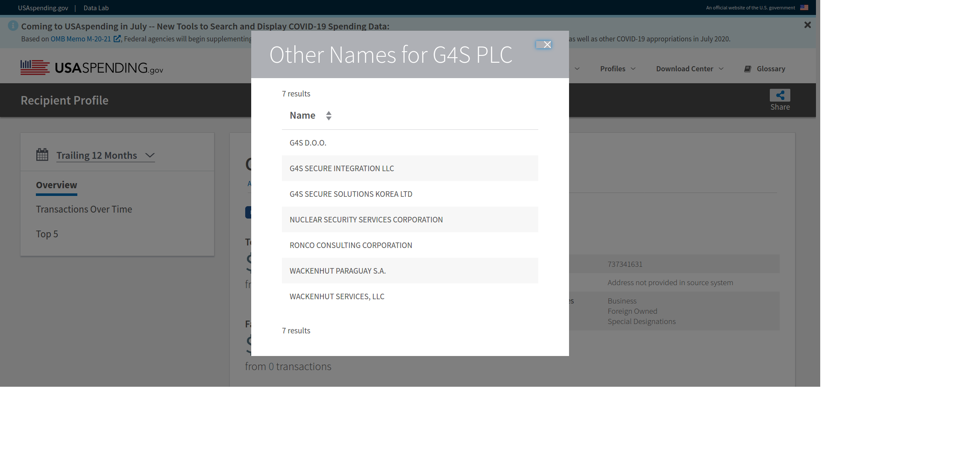
Task: Click the Other Names for G4S PLC title
Action: 391,55
